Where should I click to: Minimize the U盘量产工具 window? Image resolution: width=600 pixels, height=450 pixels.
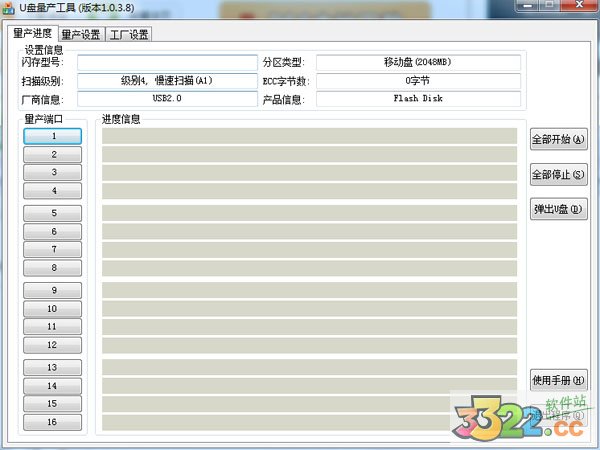click(528, 5)
